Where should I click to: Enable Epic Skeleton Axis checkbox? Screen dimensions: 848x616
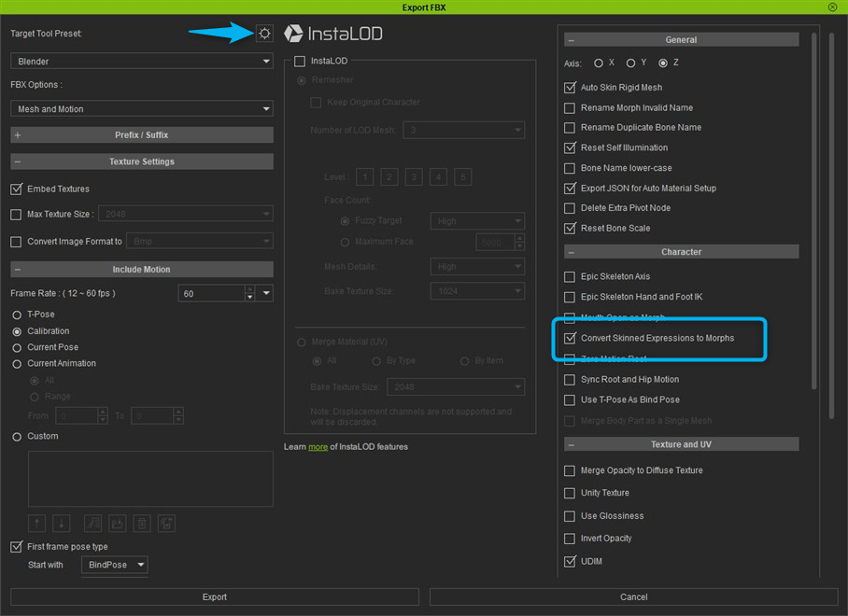click(x=570, y=276)
